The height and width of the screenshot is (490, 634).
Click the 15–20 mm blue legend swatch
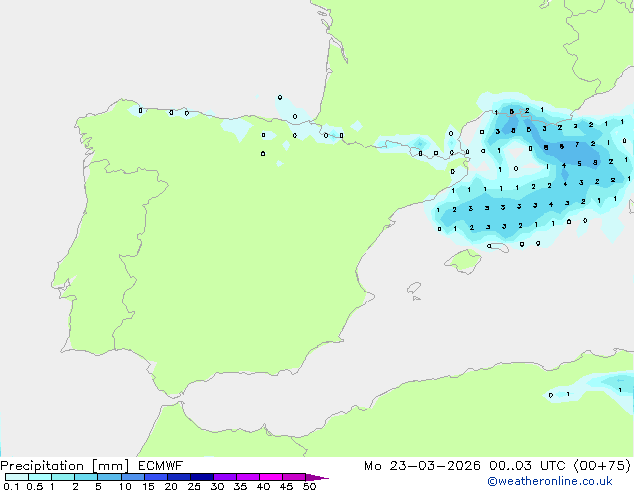tap(156, 477)
